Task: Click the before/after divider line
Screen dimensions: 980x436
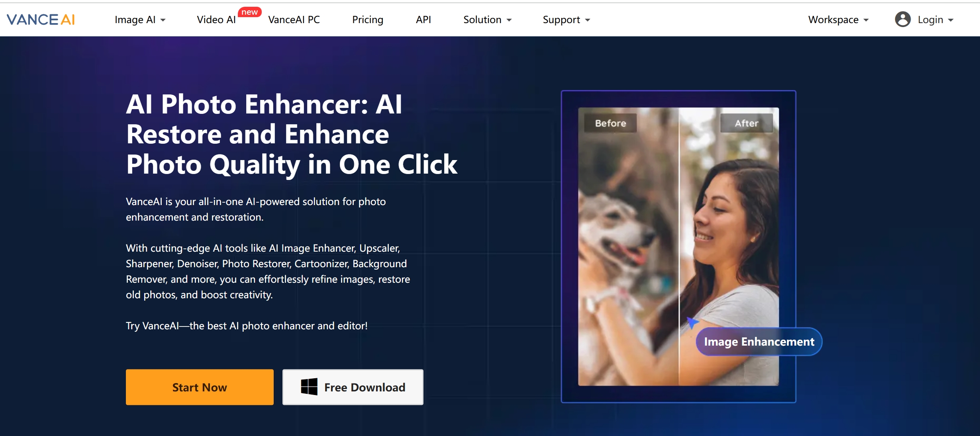Action: pyautogui.click(x=679, y=246)
